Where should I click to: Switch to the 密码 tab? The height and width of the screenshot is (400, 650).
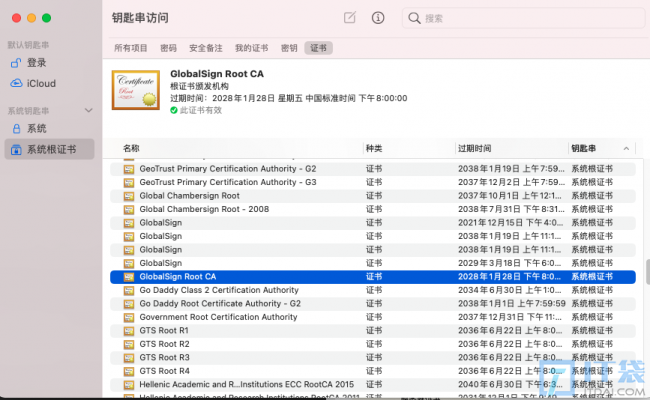click(x=168, y=48)
